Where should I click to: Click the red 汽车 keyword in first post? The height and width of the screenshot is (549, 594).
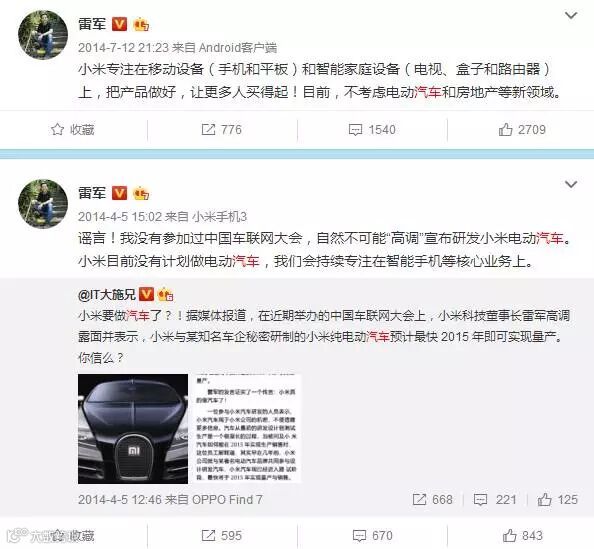(428, 92)
